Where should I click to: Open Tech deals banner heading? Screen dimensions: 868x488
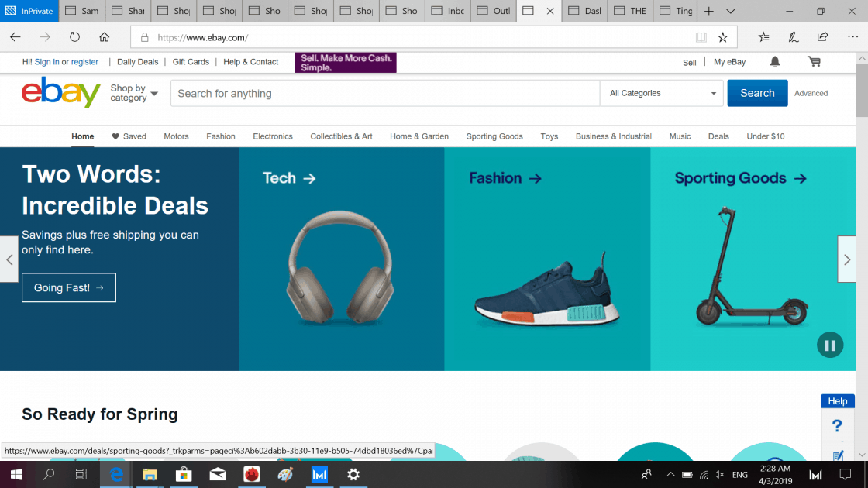pyautogui.click(x=289, y=177)
